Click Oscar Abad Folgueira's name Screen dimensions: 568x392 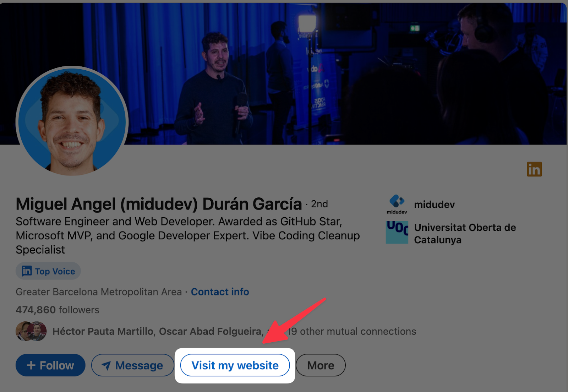click(211, 331)
